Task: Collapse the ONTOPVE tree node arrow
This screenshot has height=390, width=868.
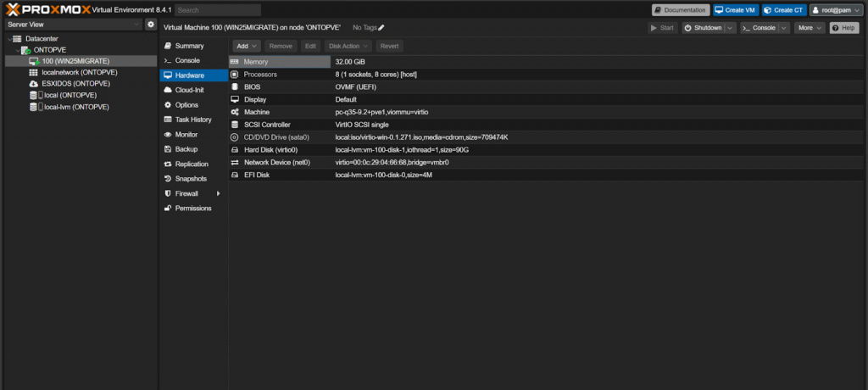Action: tap(17, 50)
